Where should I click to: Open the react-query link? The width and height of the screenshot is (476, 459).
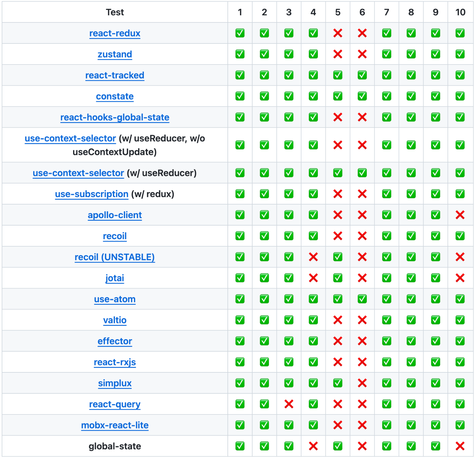[115, 405]
